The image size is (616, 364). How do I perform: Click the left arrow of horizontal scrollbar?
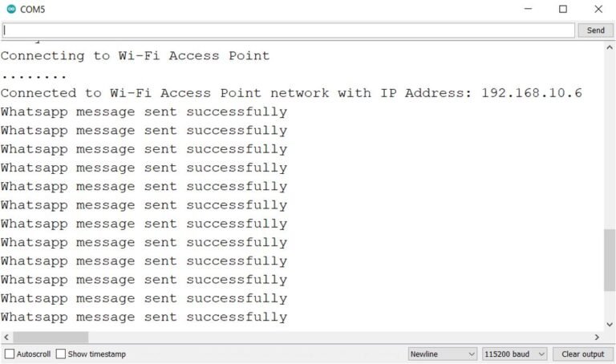(6, 337)
